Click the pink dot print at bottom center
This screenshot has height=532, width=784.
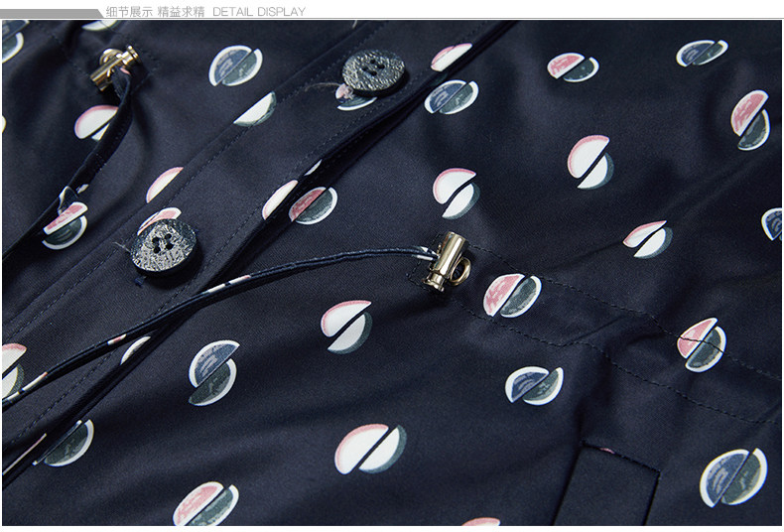click(368, 449)
